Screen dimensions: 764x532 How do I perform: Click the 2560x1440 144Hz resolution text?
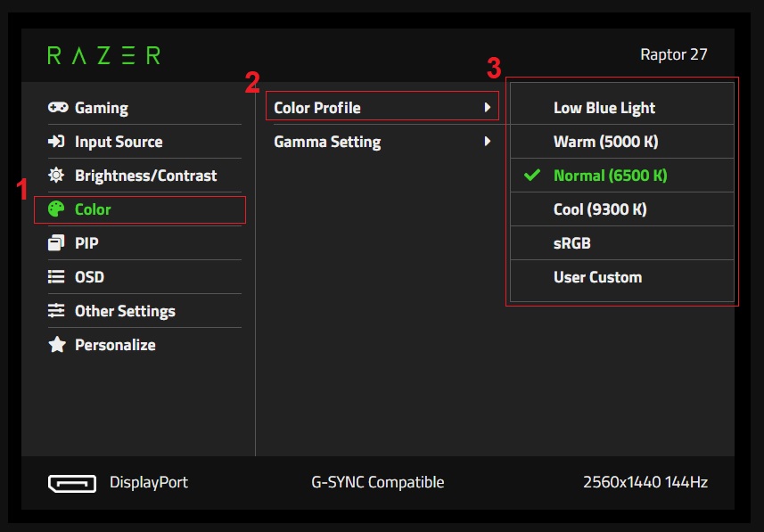point(645,482)
